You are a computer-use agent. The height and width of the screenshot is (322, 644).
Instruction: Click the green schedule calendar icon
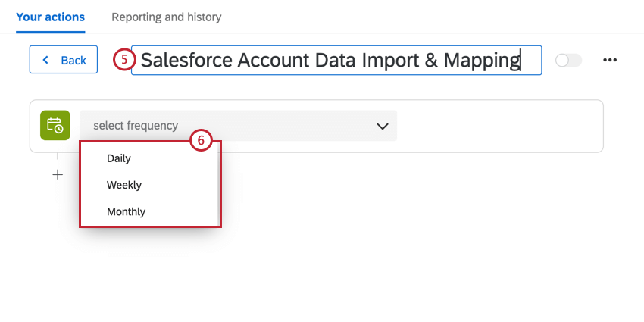pyautogui.click(x=55, y=125)
